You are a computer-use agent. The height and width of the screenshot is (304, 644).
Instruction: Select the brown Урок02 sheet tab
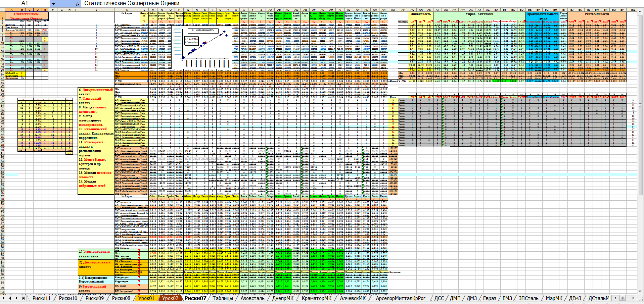pyautogui.click(x=170, y=298)
